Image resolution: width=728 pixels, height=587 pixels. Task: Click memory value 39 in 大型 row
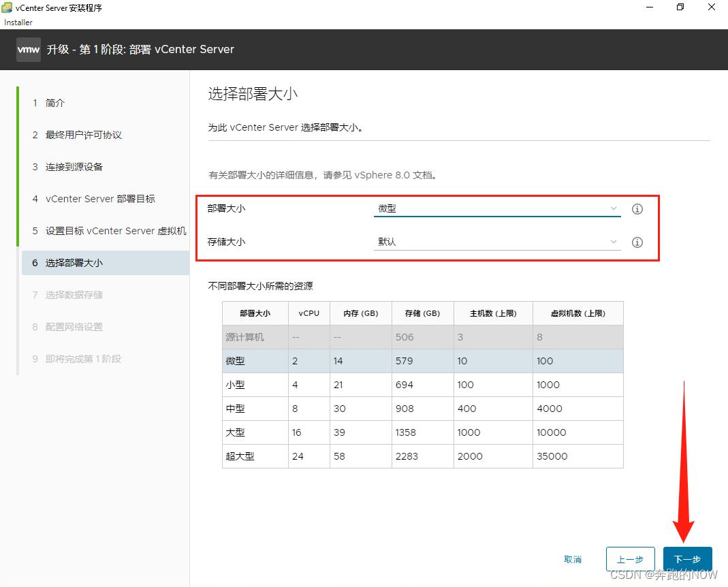click(339, 432)
